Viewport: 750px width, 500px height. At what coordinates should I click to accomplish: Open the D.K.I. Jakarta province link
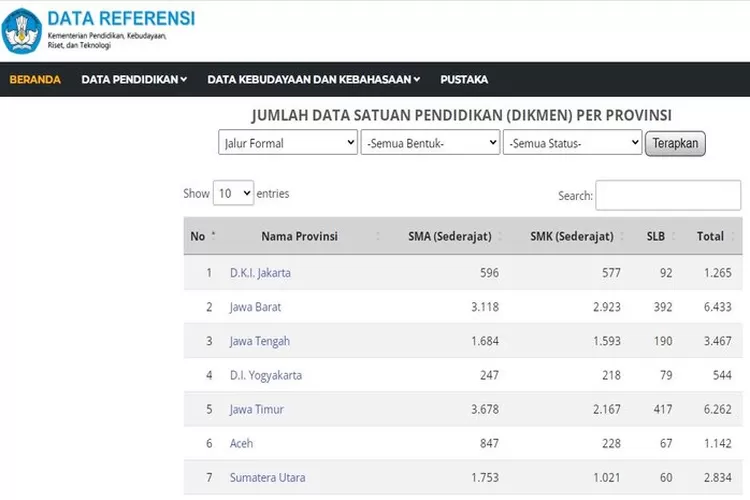coord(260,273)
